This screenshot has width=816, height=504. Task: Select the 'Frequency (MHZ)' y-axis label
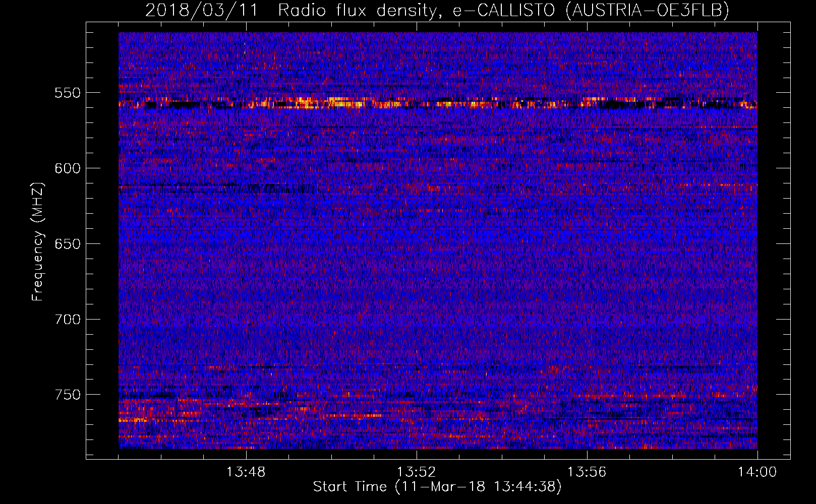38,241
